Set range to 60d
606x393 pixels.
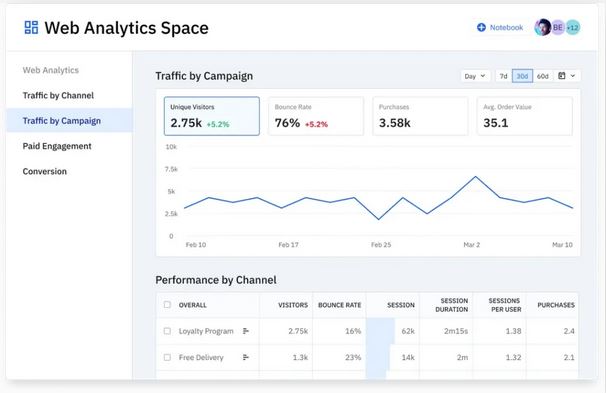pos(543,76)
